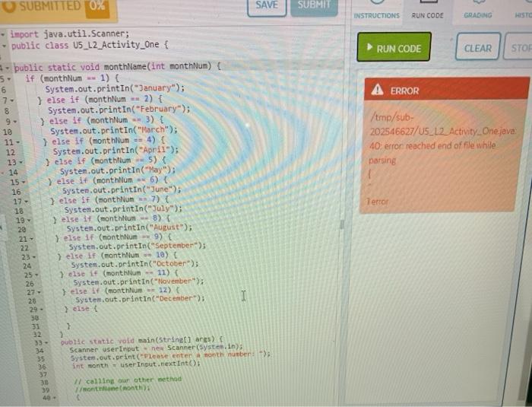
Task: Collapse the else-if block at line 9
Action: [x=15, y=121]
